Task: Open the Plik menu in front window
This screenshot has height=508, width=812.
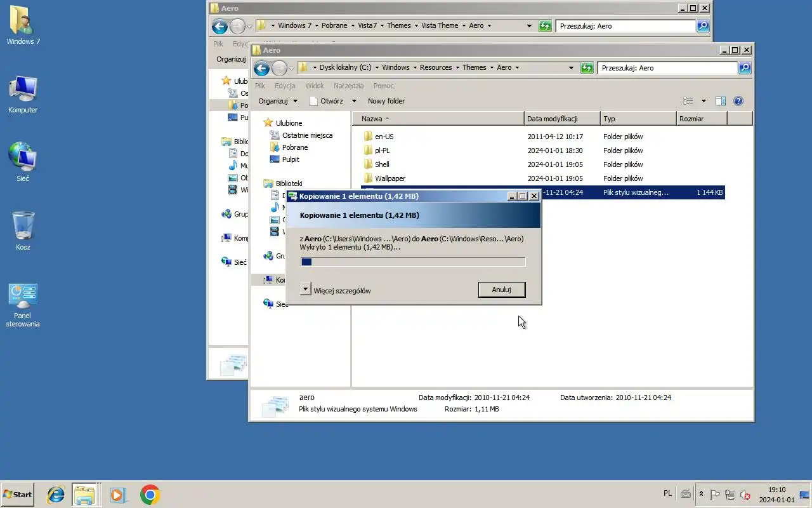Action: (x=260, y=86)
